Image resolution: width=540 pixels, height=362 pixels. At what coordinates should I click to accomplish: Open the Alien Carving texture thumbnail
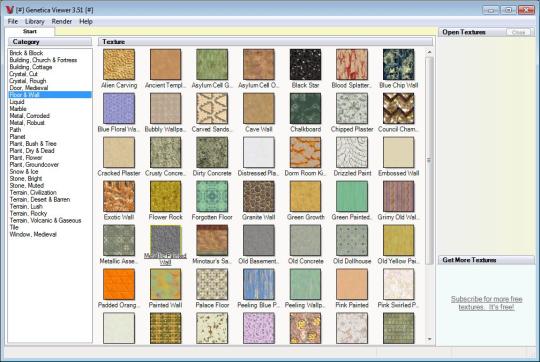(x=119, y=64)
